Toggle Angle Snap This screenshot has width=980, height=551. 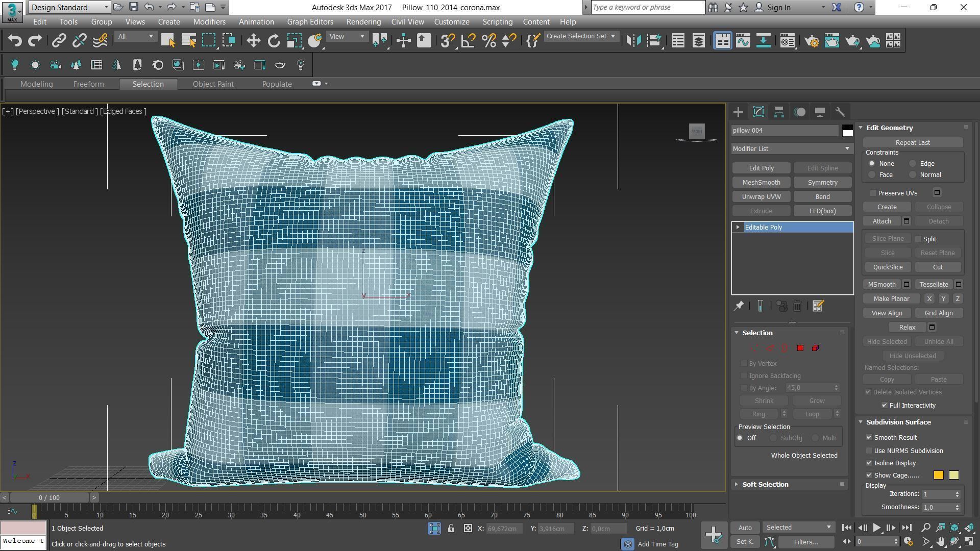468,41
